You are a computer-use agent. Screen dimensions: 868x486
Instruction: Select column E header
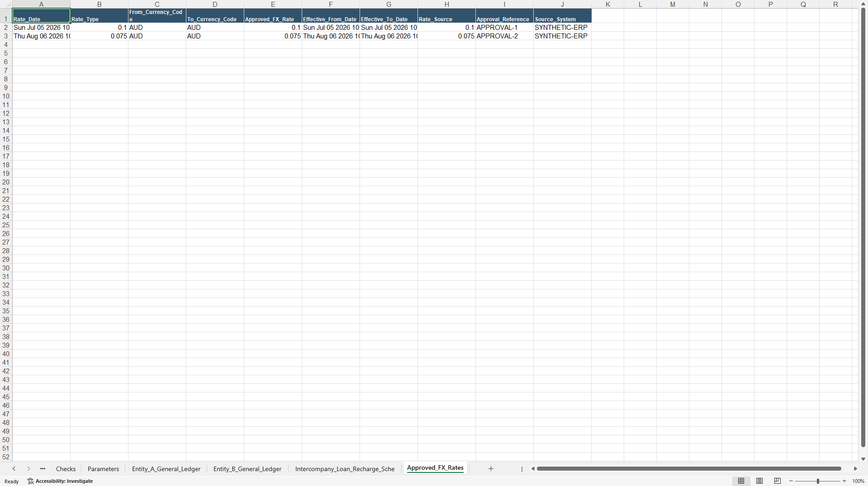point(273,5)
